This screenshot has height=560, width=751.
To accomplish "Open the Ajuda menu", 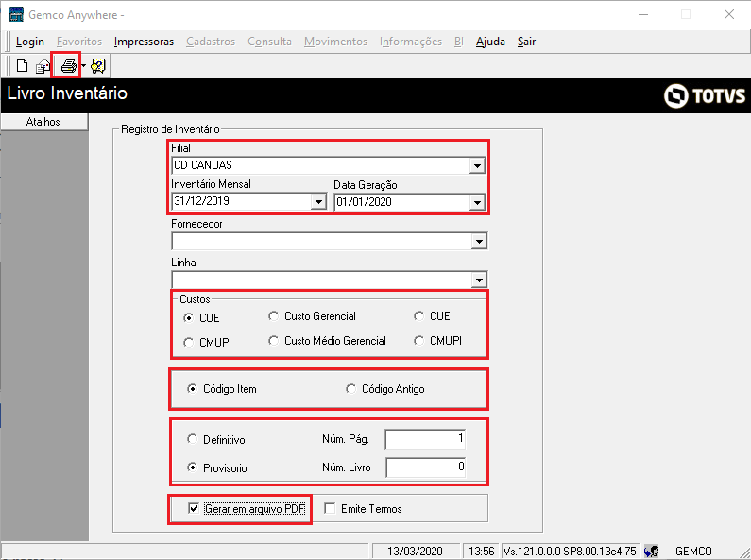I will click(490, 42).
